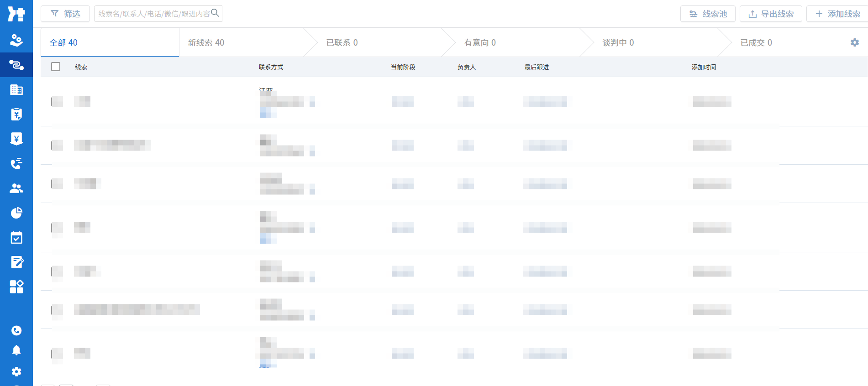The width and height of the screenshot is (868, 386).
Task: Open the call records phone-list icon
Action: pos(16,163)
